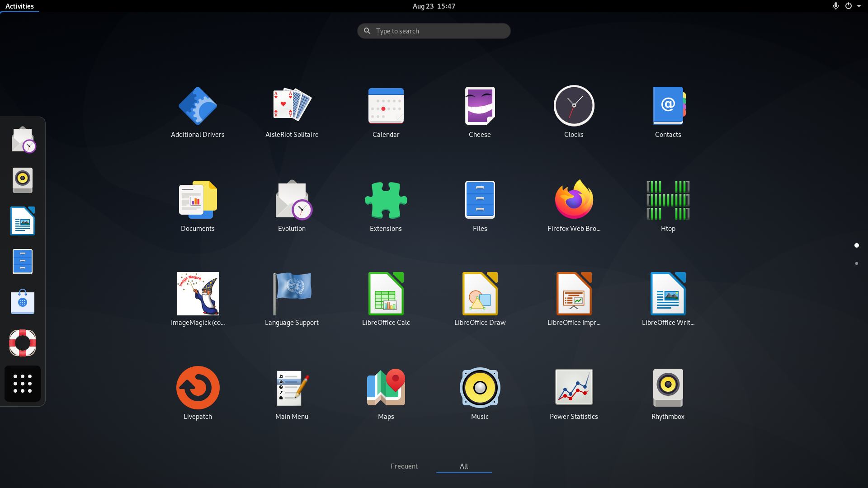Open the Firefox Web Browser

tap(573, 200)
